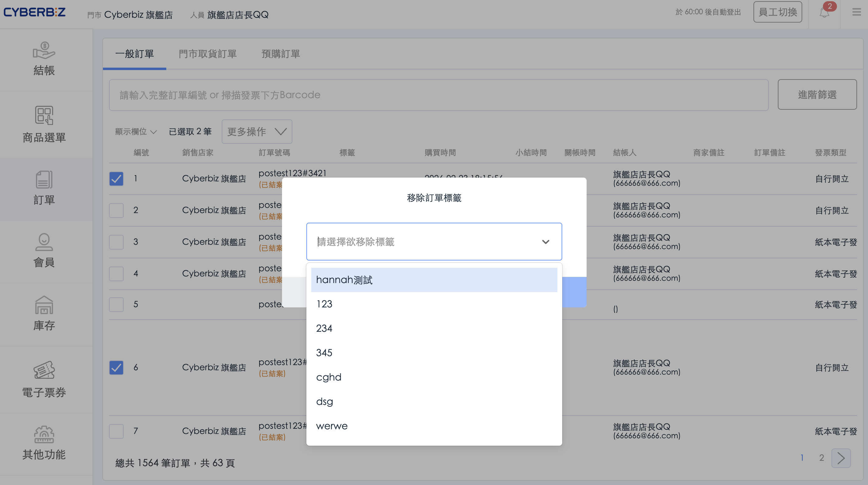This screenshot has height=485, width=868.
Task: Click the order number search field
Action: tap(438, 95)
